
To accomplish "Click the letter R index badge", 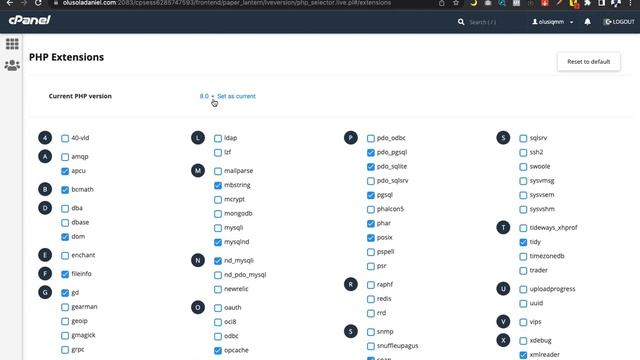I will 351,284.
